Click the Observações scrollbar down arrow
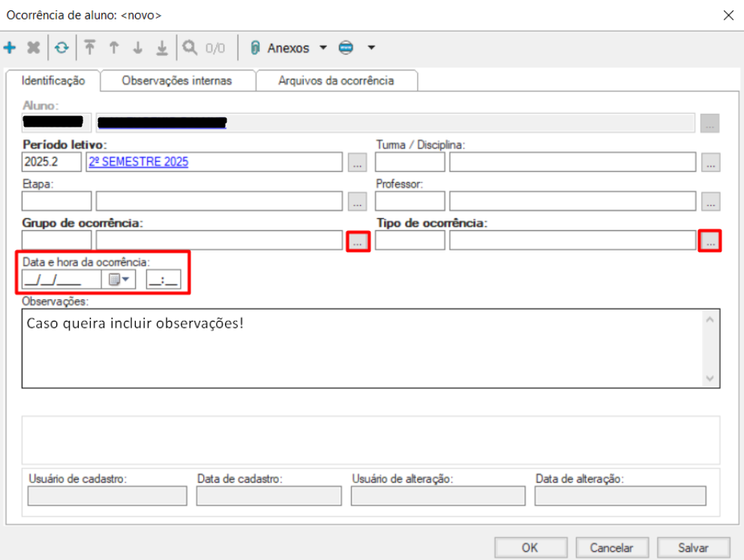744x560 pixels. pos(710,379)
